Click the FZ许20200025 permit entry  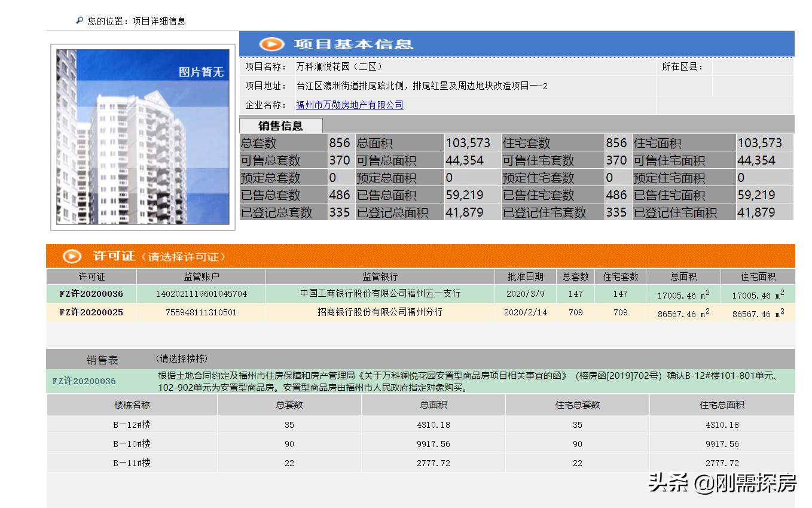tap(91, 312)
